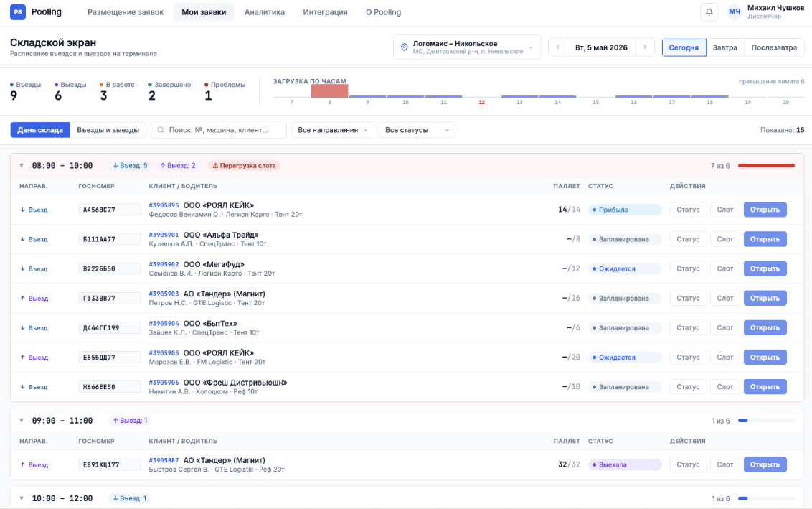Click Выезд: 1 badge in 09:00 slot
This screenshot has width=812, height=509.
130,421
